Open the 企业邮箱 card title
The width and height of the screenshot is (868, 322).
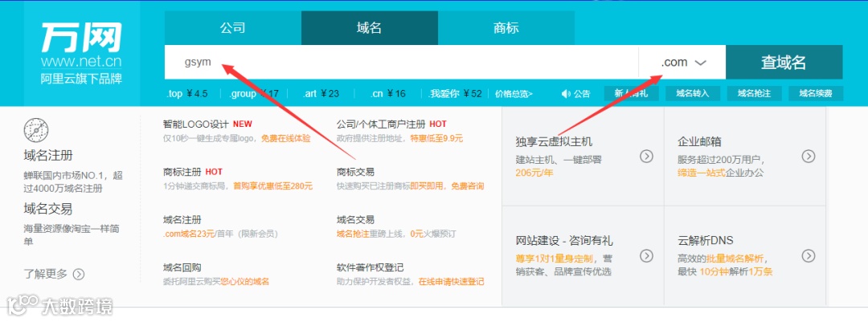[699, 141]
